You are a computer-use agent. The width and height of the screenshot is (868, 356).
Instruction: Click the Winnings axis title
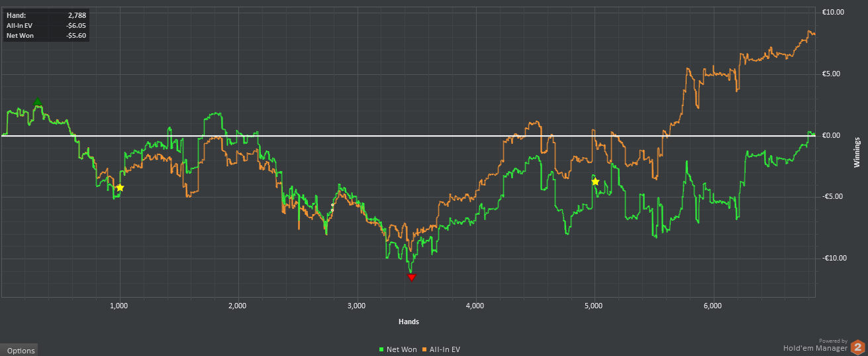click(857, 152)
